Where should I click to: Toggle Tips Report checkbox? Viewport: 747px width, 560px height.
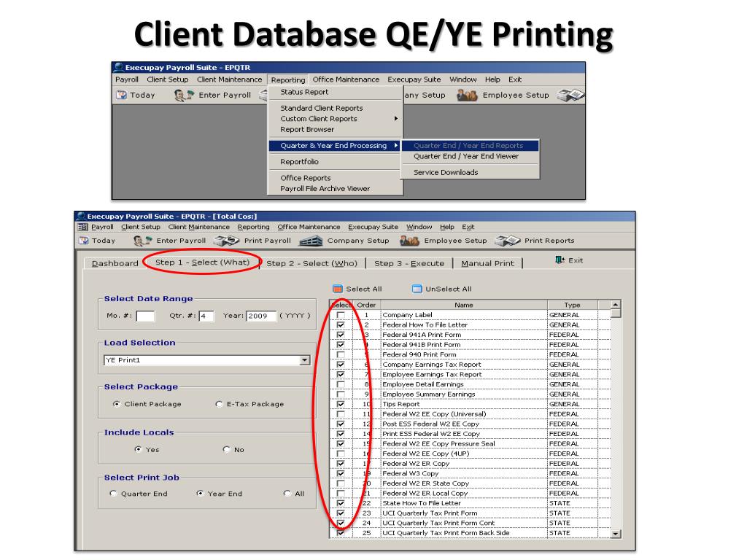click(341, 404)
